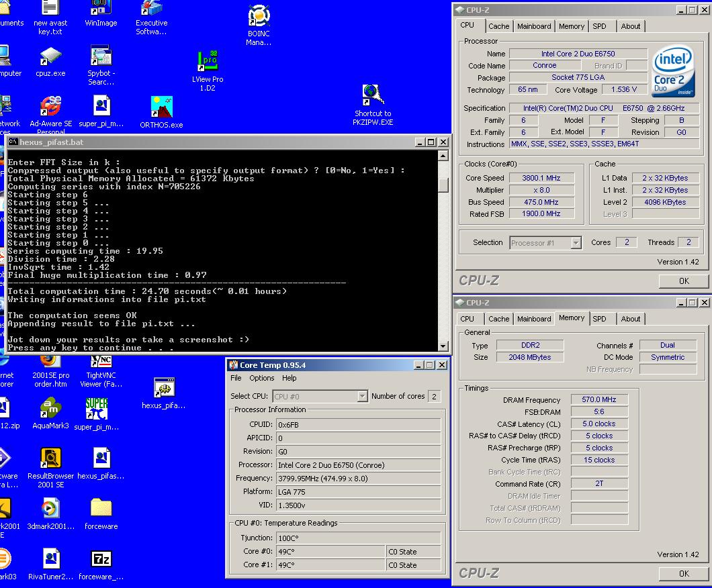Open Ad-Aware SE Personal shortcut

coord(50,114)
